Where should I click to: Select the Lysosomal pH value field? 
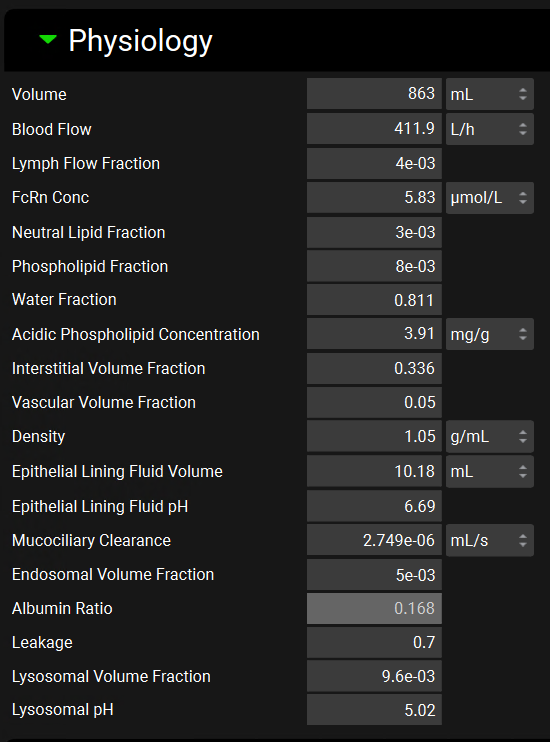click(x=374, y=709)
